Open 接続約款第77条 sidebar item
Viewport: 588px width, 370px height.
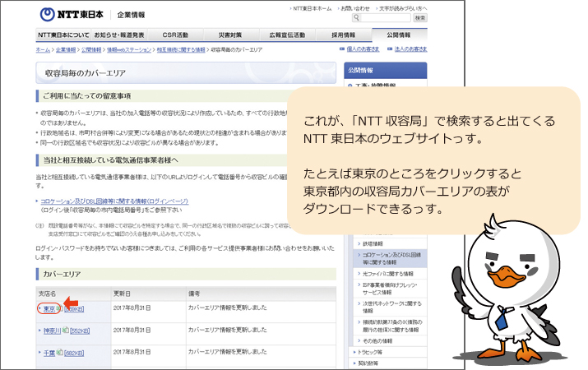click(x=392, y=326)
